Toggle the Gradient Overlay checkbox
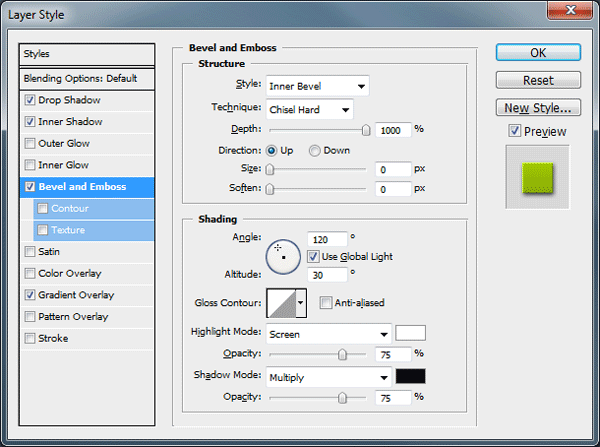Screen dimensions: 600x447 point(30,295)
